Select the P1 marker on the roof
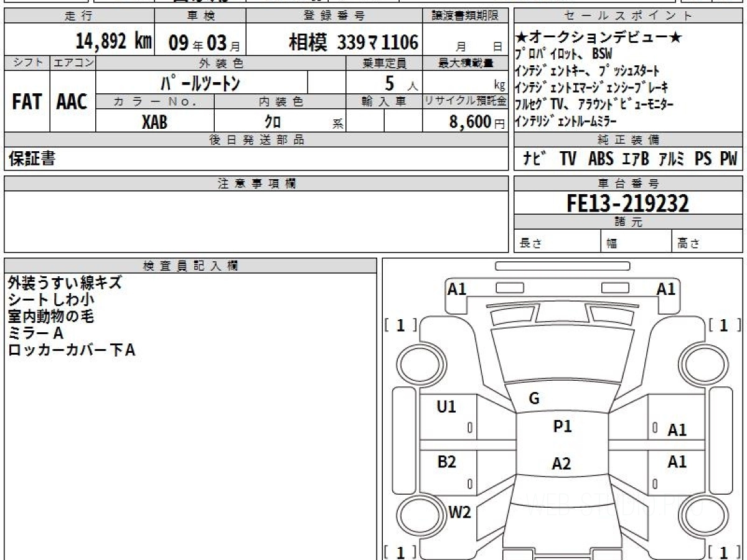Viewport: 747px width, 560px height. point(562,427)
